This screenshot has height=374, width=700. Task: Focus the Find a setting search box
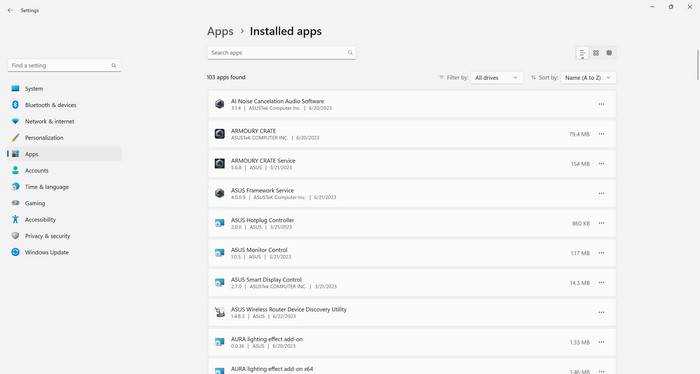point(64,66)
